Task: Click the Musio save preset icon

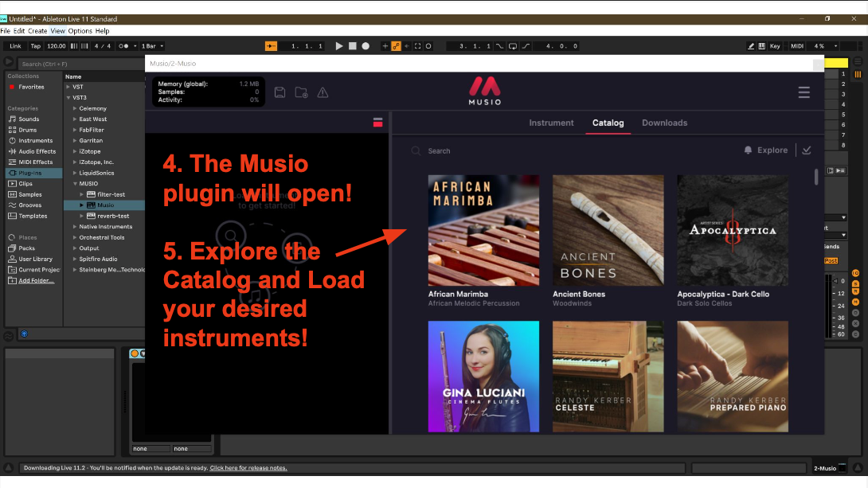Action: pos(280,92)
